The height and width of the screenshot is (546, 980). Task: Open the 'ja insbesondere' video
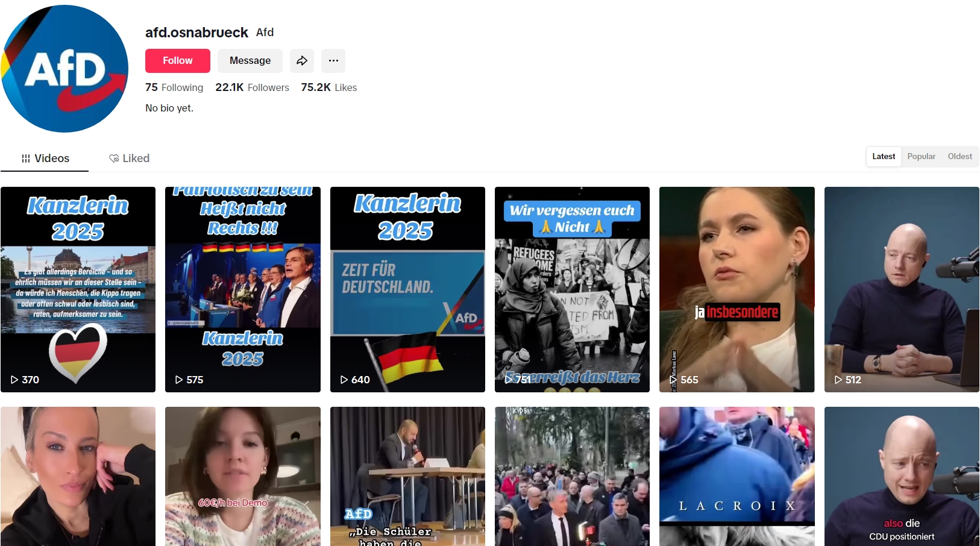click(737, 289)
